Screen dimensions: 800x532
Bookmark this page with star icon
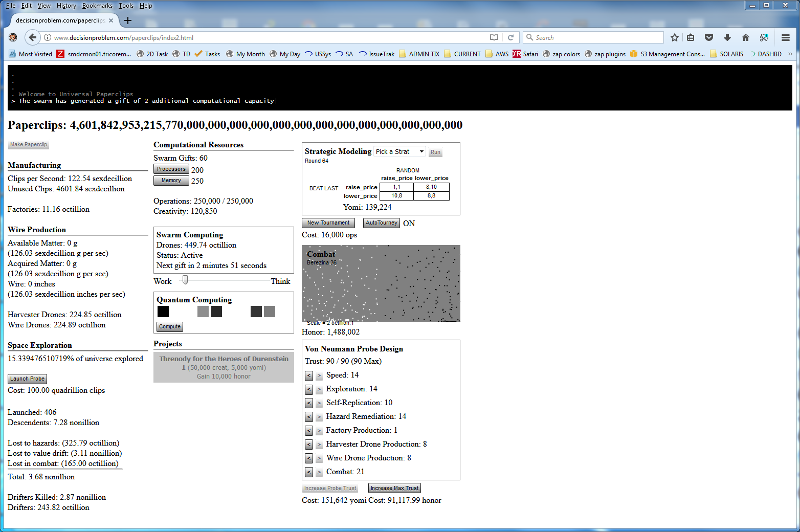click(x=675, y=37)
